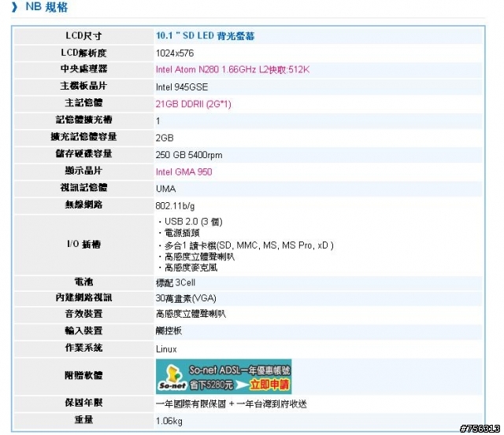
Task: Click the 重量 row label
Action: [x=84, y=419]
